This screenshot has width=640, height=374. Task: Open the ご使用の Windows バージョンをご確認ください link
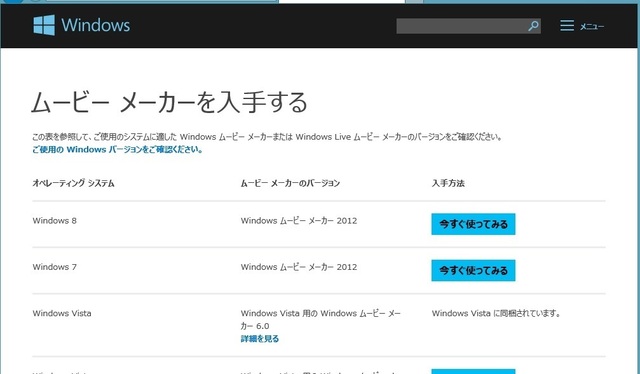click(x=118, y=149)
